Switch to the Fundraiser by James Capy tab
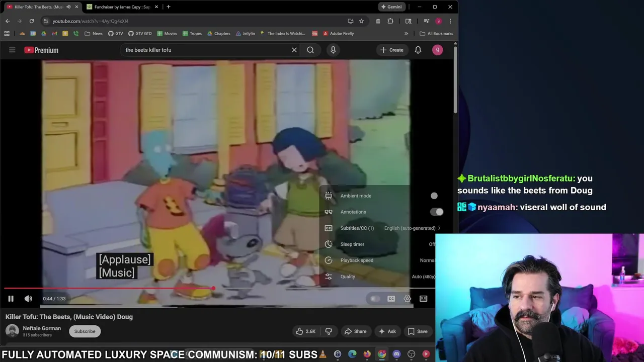644x362 pixels. 122,7
